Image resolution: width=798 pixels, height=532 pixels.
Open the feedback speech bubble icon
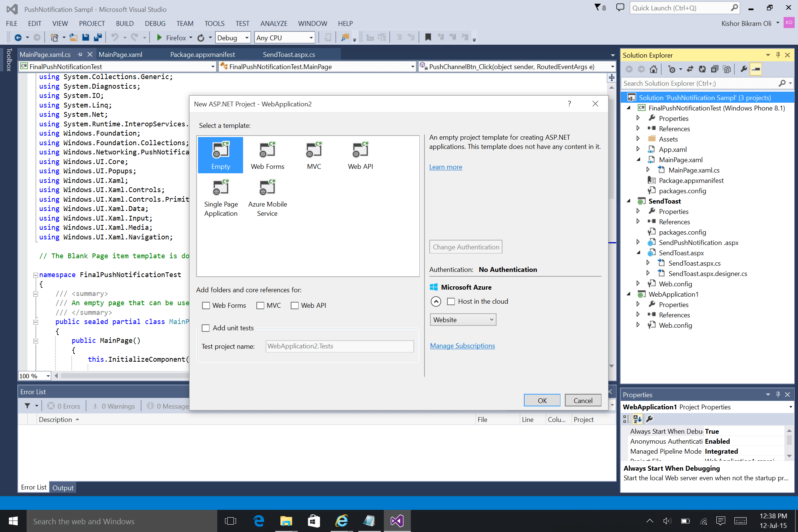click(620, 7)
